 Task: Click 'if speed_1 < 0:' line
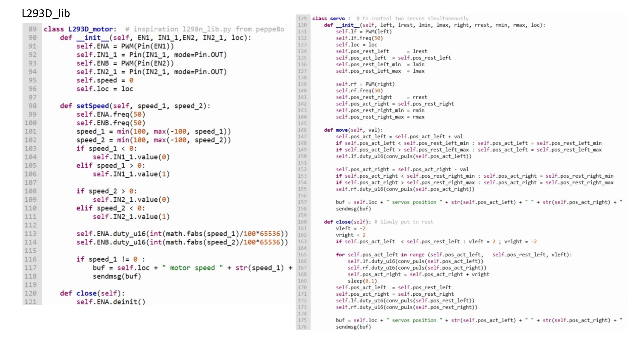(x=107, y=148)
